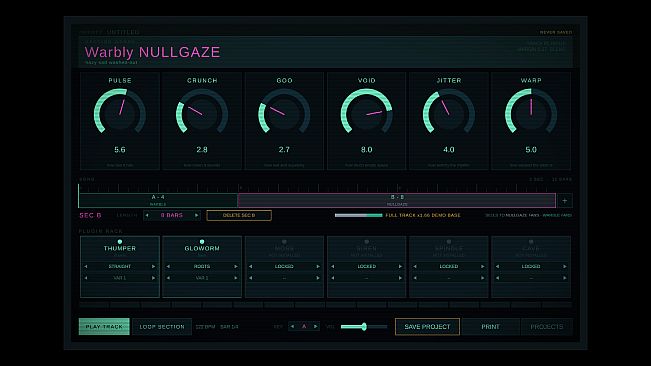Select song section A - 4
This screenshot has width=651, height=366.
[x=158, y=200]
